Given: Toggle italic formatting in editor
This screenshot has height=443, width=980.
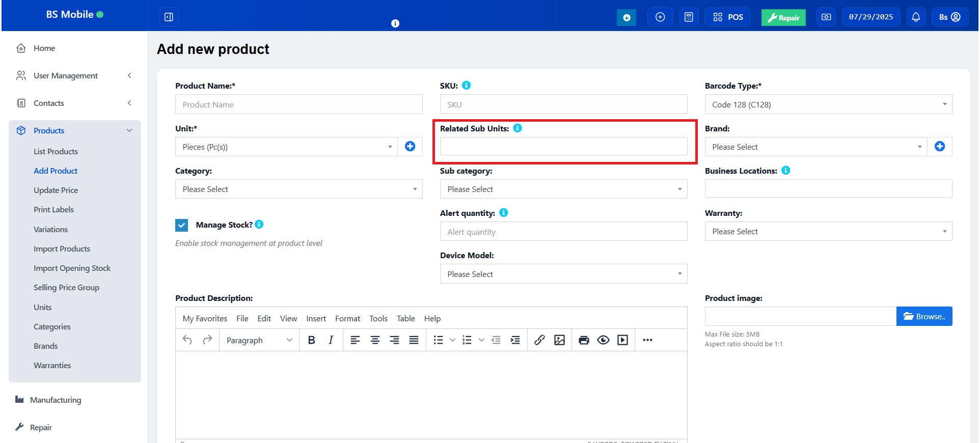Looking at the screenshot, I should (x=331, y=340).
